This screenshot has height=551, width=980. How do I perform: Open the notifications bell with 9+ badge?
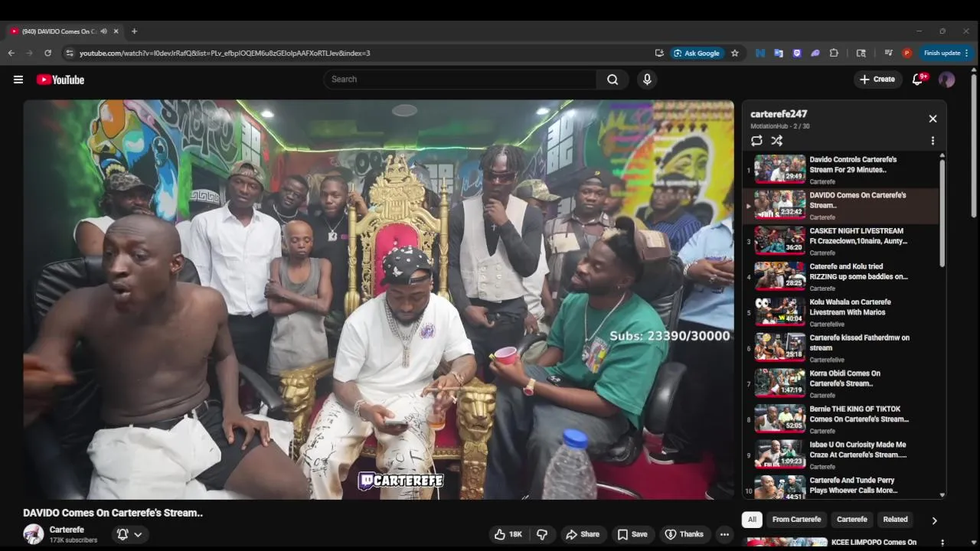(918, 80)
